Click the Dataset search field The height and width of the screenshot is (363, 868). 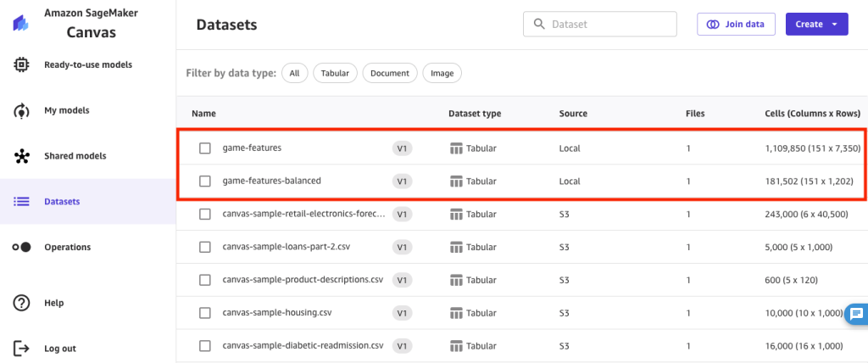point(606,25)
